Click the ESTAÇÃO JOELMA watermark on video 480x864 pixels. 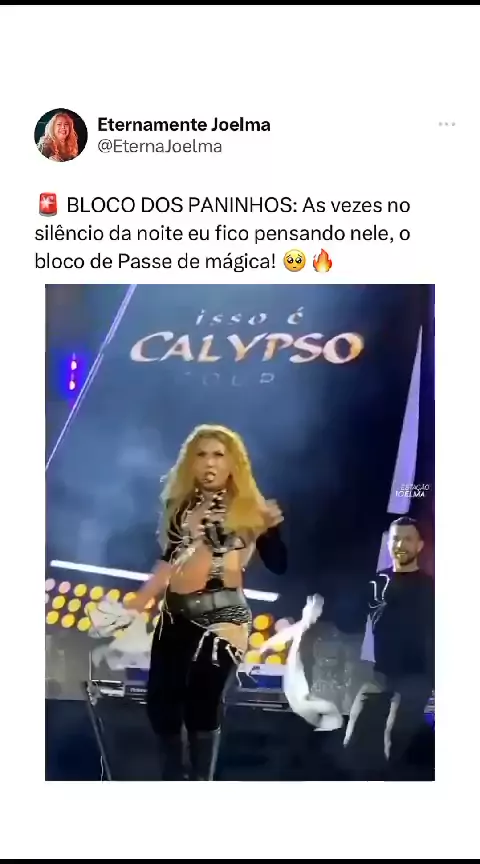point(412,490)
